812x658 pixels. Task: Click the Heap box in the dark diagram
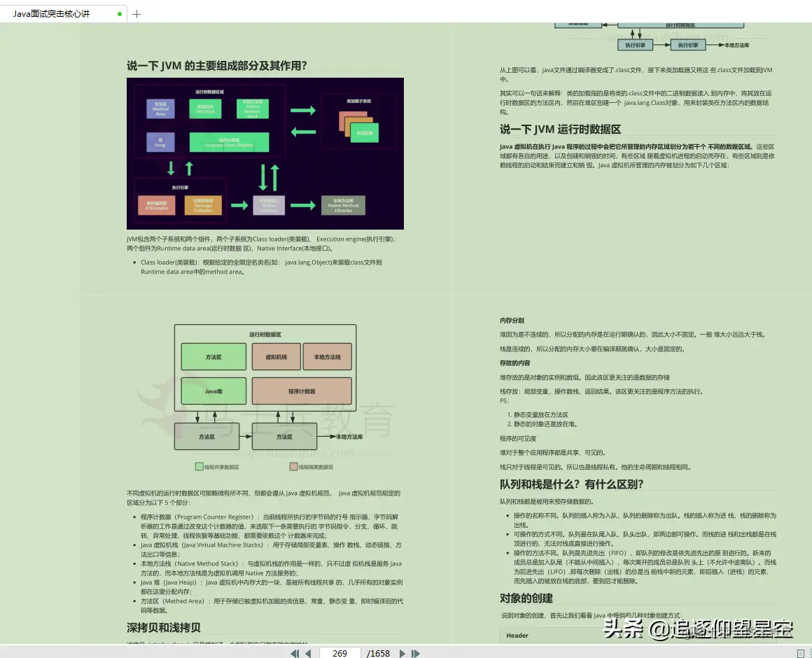coord(160,142)
